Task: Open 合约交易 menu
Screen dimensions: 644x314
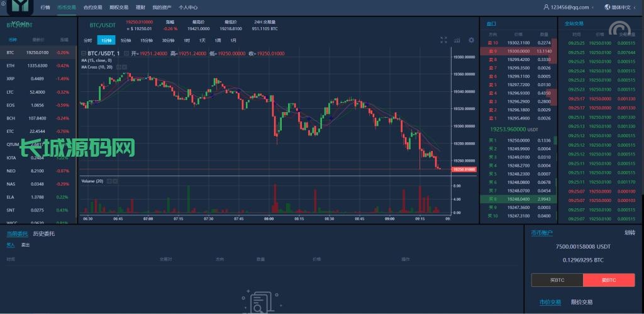Action: coord(92,8)
